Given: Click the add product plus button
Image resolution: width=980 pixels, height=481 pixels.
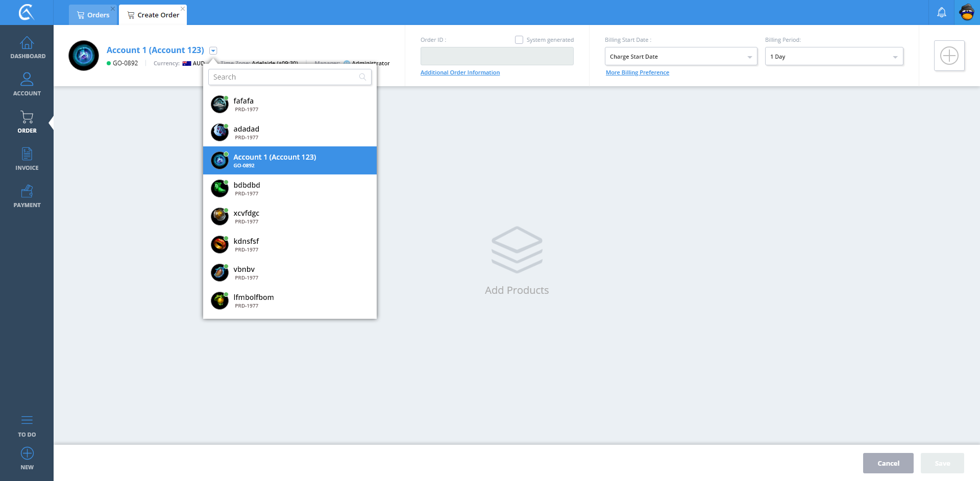Looking at the screenshot, I should [x=949, y=56].
